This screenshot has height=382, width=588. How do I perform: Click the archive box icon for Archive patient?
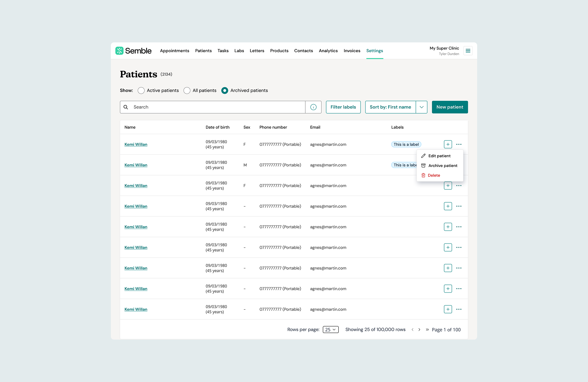pyautogui.click(x=423, y=165)
